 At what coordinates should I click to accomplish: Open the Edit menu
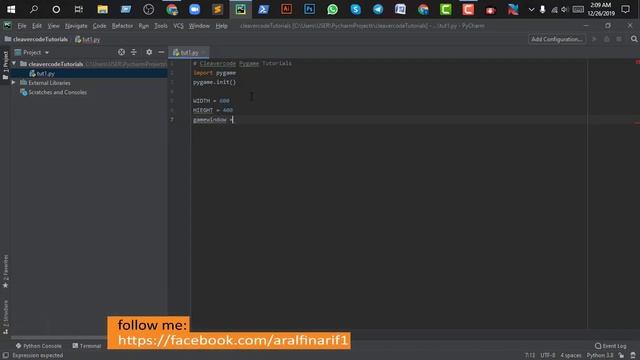tap(37, 26)
